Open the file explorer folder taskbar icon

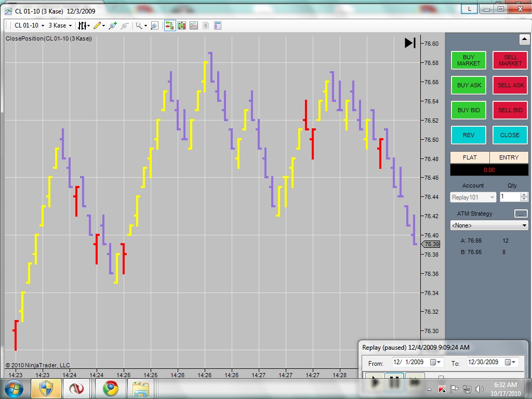click(140, 389)
